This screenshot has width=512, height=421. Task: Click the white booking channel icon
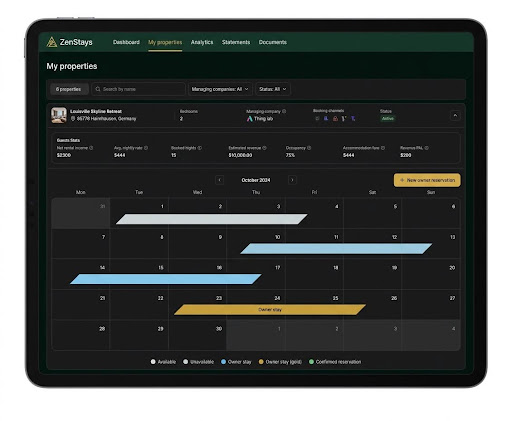344,118
